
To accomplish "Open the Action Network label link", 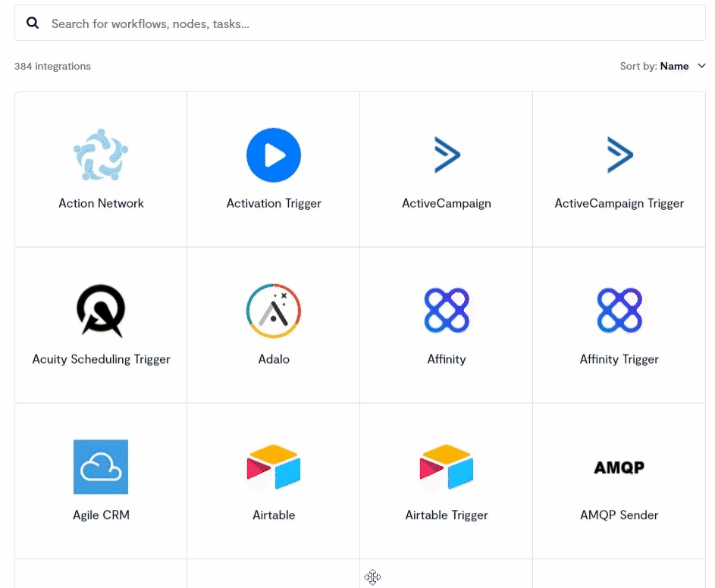I will (101, 203).
